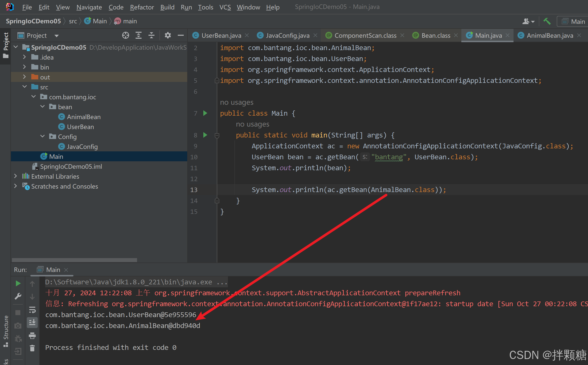Image resolution: width=588 pixels, height=365 pixels.
Task: Open Project view mode dropdown
Action: click(57, 36)
